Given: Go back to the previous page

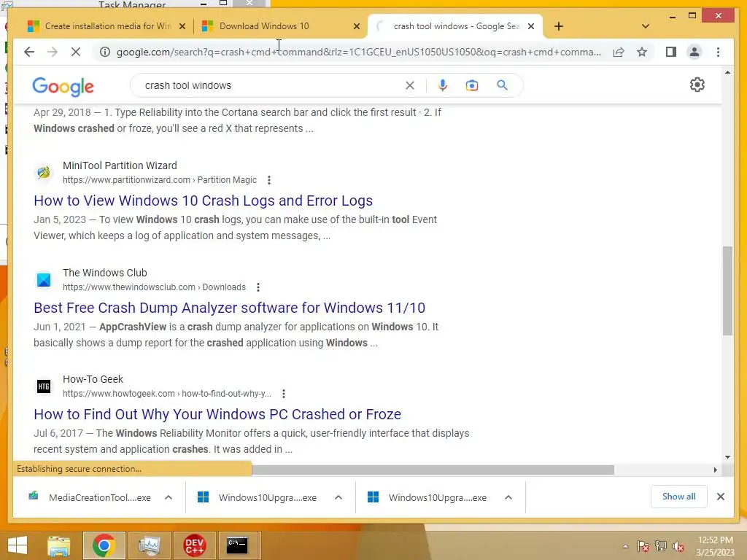Looking at the screenshot, I should coord(29,52).
